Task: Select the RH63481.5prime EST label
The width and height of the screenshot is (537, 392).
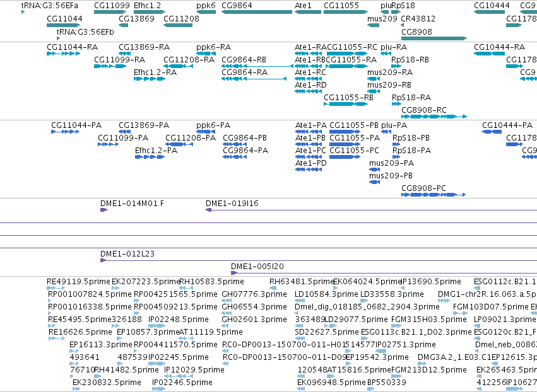Action: (302, 282)
